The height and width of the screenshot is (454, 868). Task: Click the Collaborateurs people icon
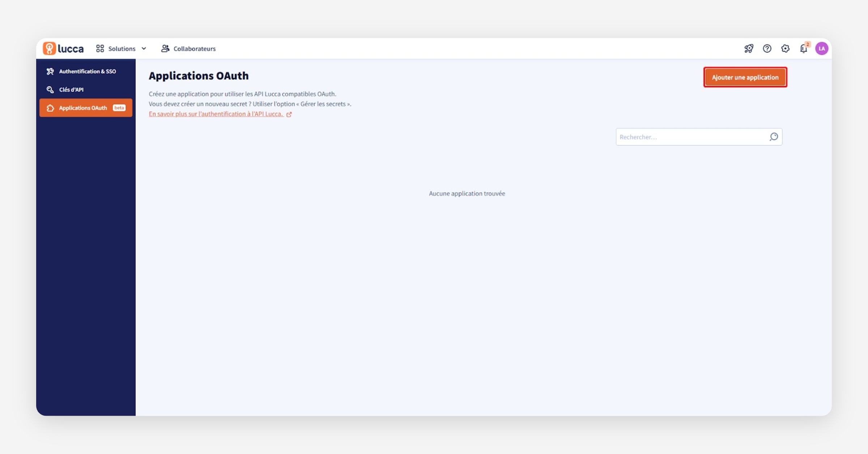(x=165, y=49)
